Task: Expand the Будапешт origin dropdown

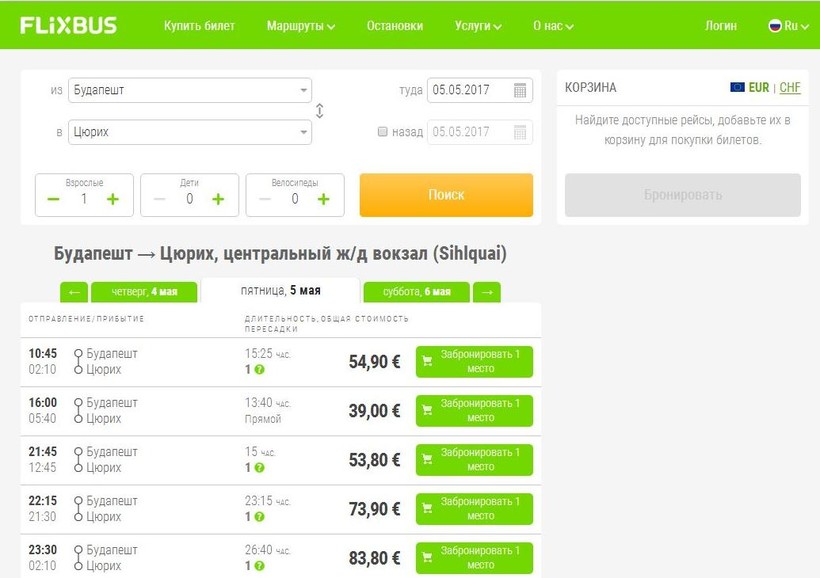Action: (x=304, y=91)
